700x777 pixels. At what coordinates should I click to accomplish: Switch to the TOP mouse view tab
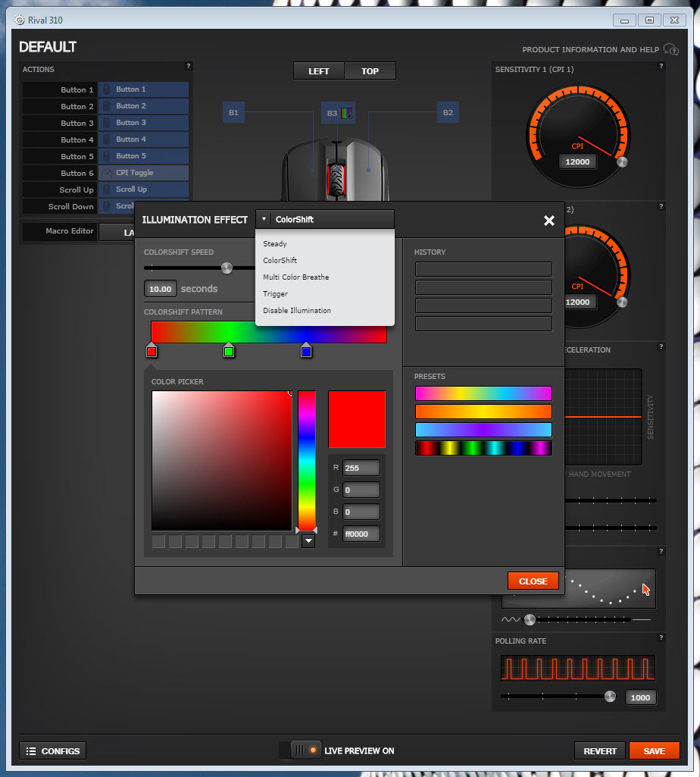click(x=370, y=70)
